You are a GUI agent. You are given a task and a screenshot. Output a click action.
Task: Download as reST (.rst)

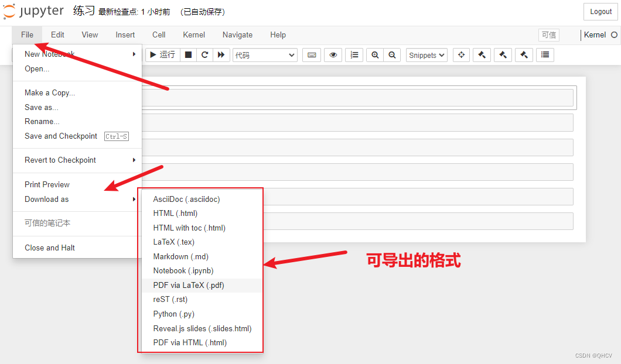point(202,300)
